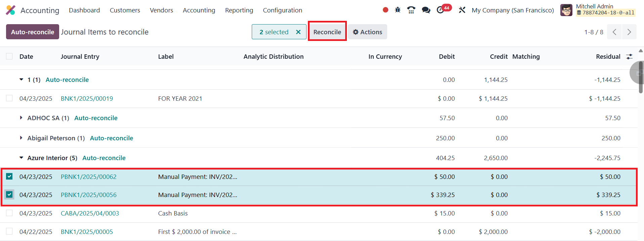Open column settings adjust icon
The image size is (644, 241).
coord(629,57)
